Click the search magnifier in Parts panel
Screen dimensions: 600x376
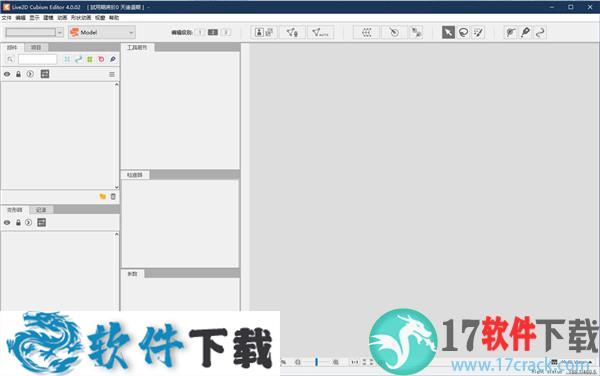point(10,59)
